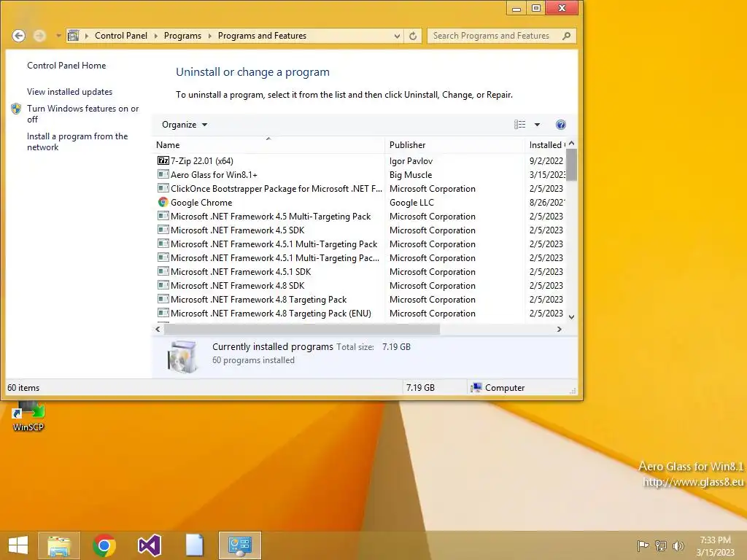
Task: Select .NET Framework 4.5 Multi-Targeting Pack
Action: click(x=271, y=216)
